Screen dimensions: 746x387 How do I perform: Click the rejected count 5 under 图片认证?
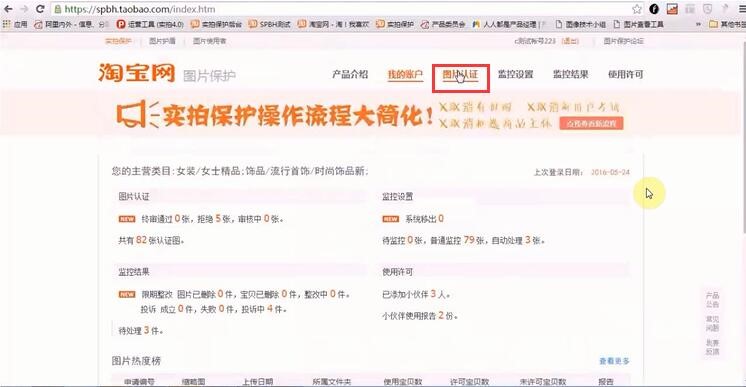click(218, 219)
